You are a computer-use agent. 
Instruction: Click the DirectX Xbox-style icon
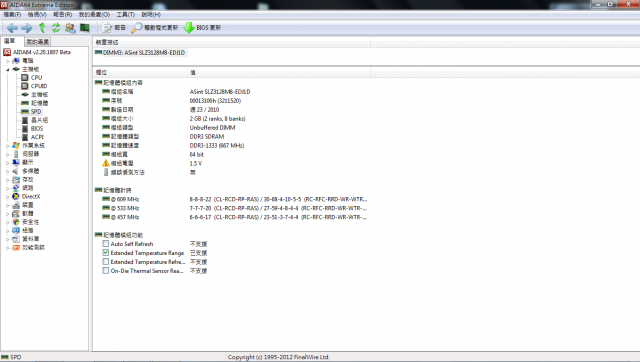pos(16,196)
